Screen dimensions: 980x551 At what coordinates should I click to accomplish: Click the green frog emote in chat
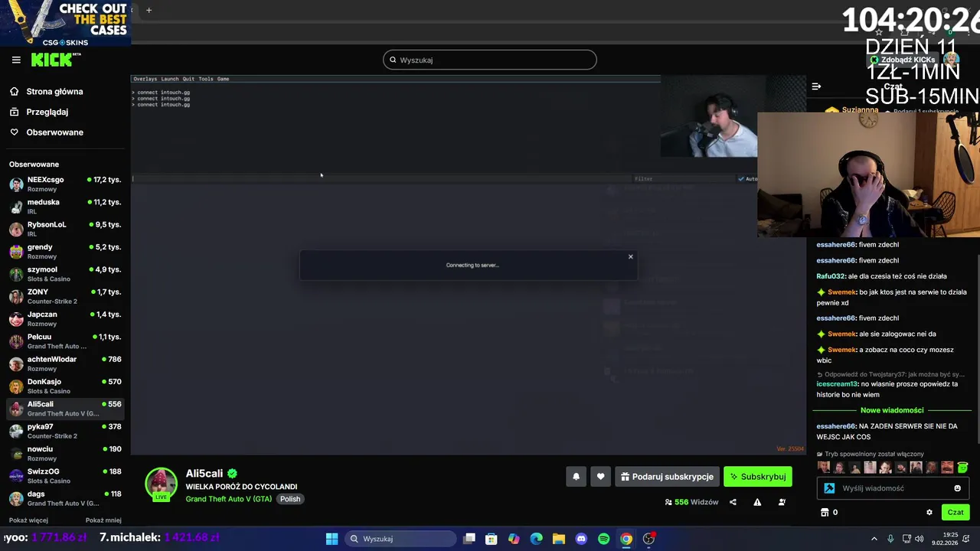962,468
